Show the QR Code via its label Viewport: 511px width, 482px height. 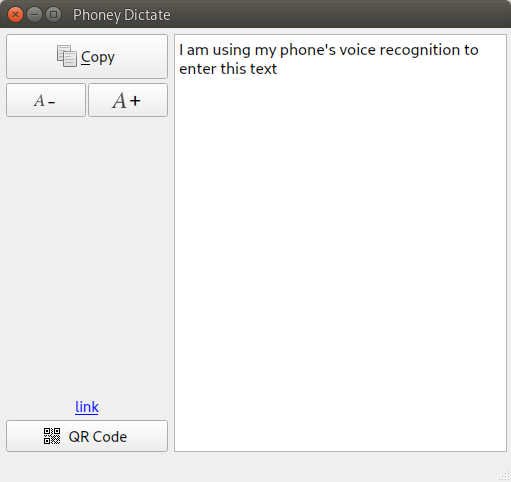[x=98, y=437]
